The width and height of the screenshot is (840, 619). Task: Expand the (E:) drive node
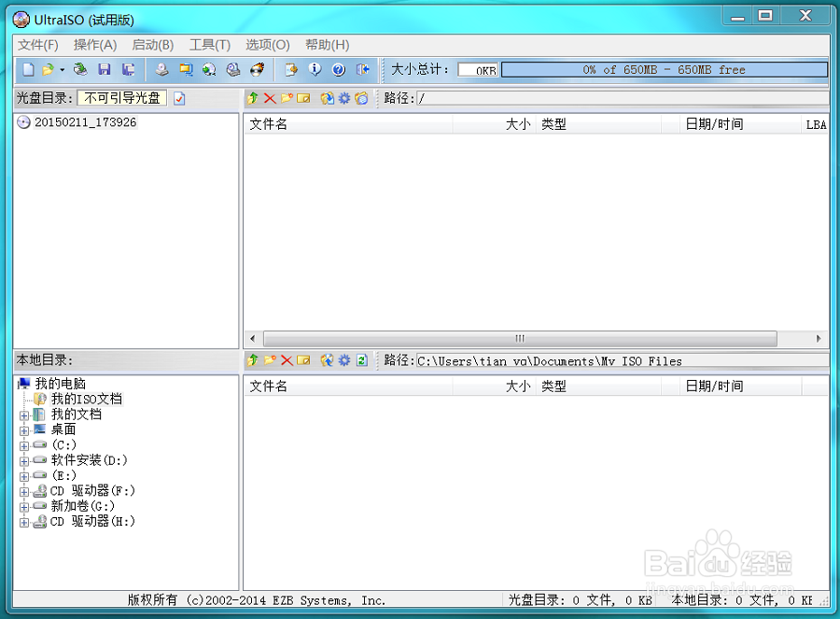24,476
